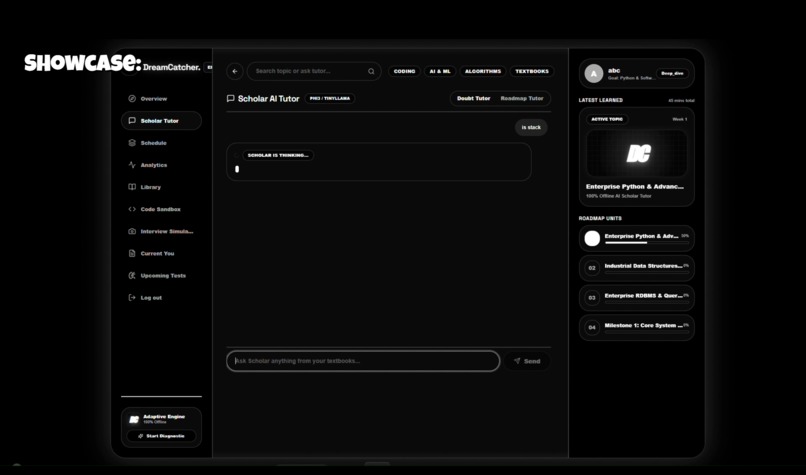
Task: Click the SCHOLAR IS THINKING label
Action: tap(278, 155)
